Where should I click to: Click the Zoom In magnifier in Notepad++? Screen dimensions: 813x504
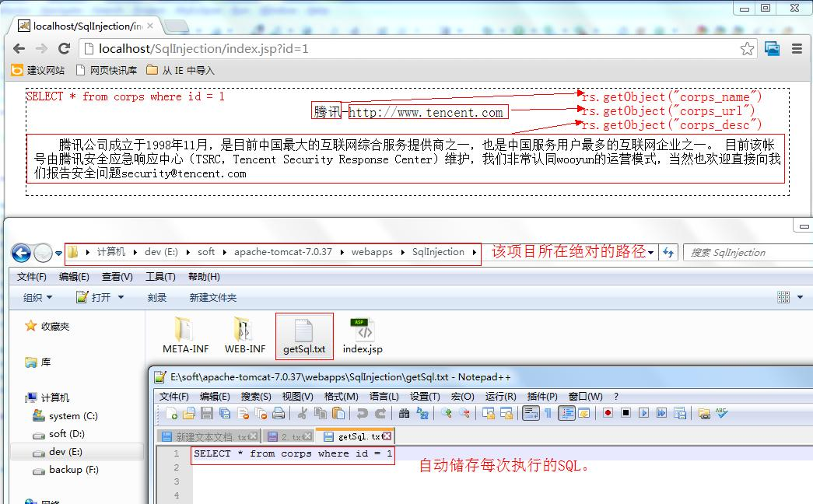447,413
